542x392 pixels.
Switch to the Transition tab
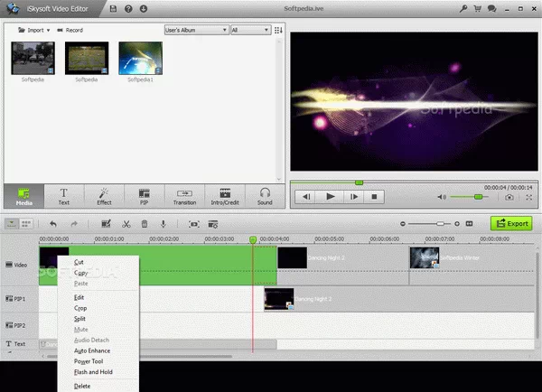click(x=185, y=195)
